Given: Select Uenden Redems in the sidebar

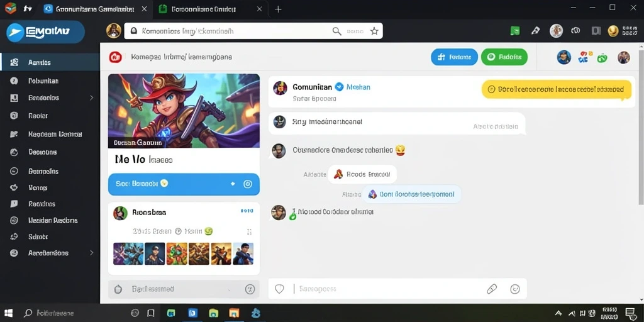Looking at the screenshot, I should [53, 220].
